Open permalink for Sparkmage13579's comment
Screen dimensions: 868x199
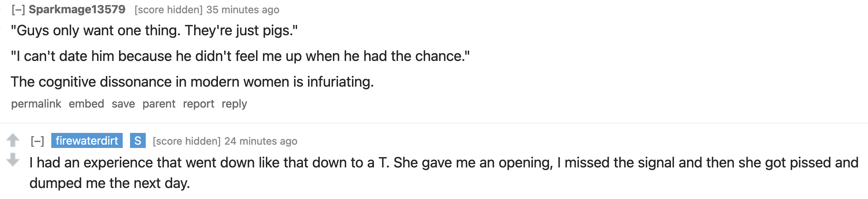click(x=36, y=104)
